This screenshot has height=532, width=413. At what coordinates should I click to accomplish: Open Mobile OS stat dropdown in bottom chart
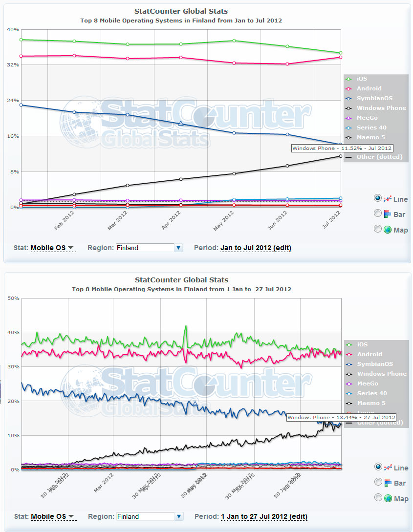coord(53,517)
